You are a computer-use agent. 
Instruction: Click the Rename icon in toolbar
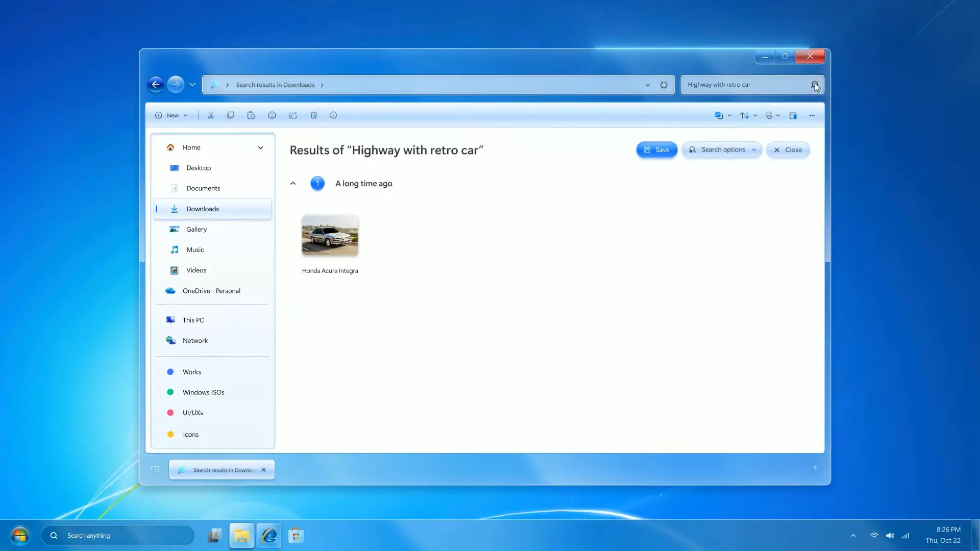[272, 115]
